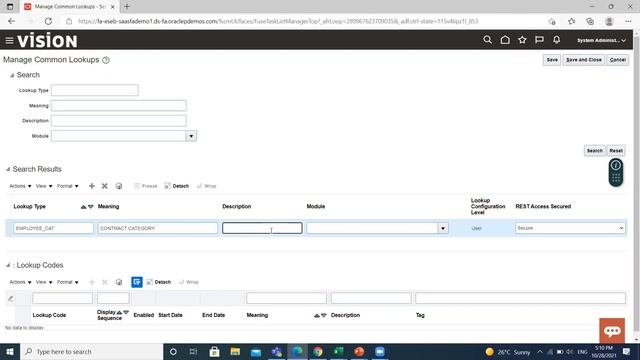Image resolution: width=640 pixels, height=360 pixels.
Task: Focus the Lookup Type search field
Action: (95, 90)
